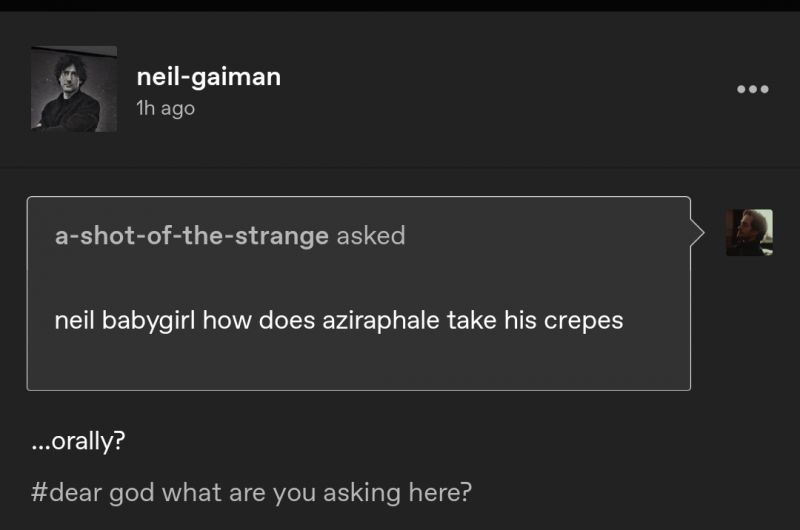Click the word 'neil' starting the question
Screen dimensions: 800x530
(x=74, y=320)
